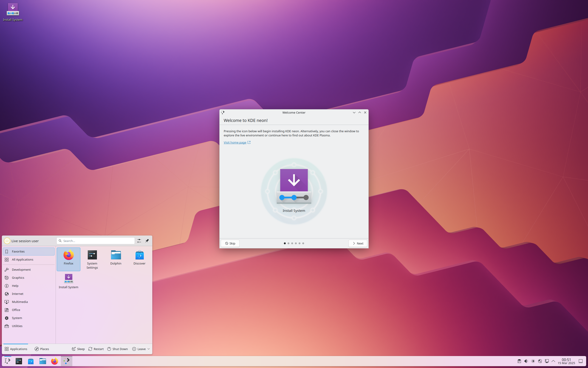Switch to the Places tab
Image resolution: width=588 pixels, height=368 pixels.
[42, 349]
